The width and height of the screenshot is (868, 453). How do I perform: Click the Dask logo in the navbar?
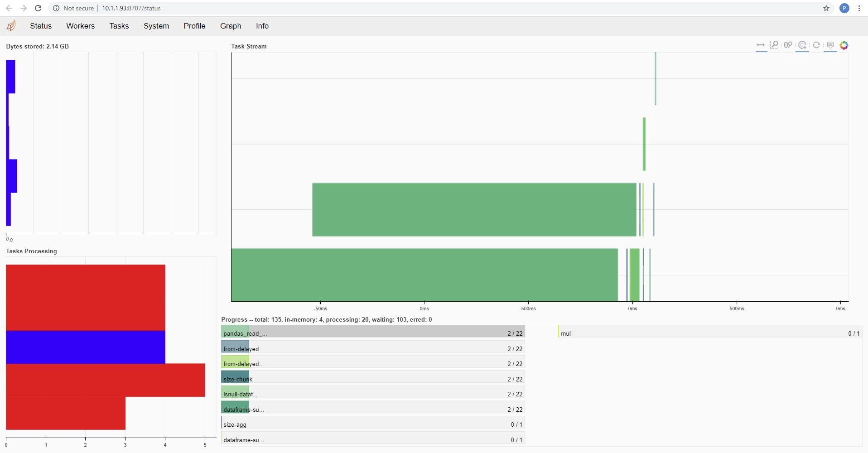click(11, 26)
